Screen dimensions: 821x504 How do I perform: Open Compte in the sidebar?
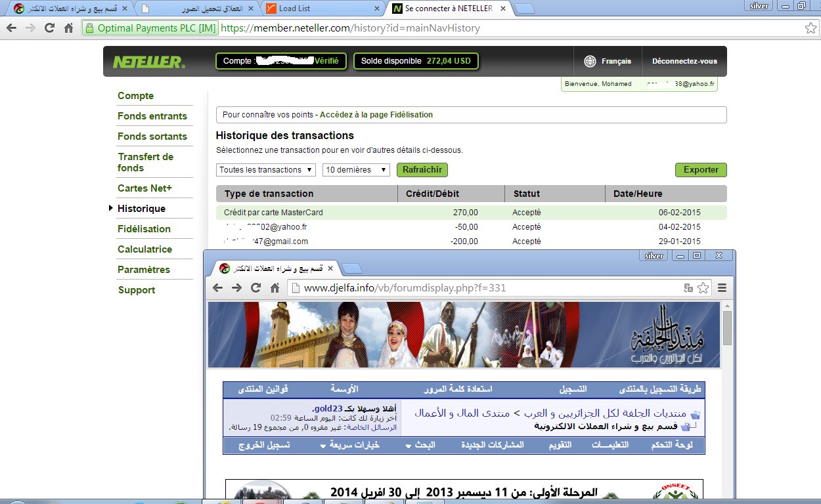135,96
